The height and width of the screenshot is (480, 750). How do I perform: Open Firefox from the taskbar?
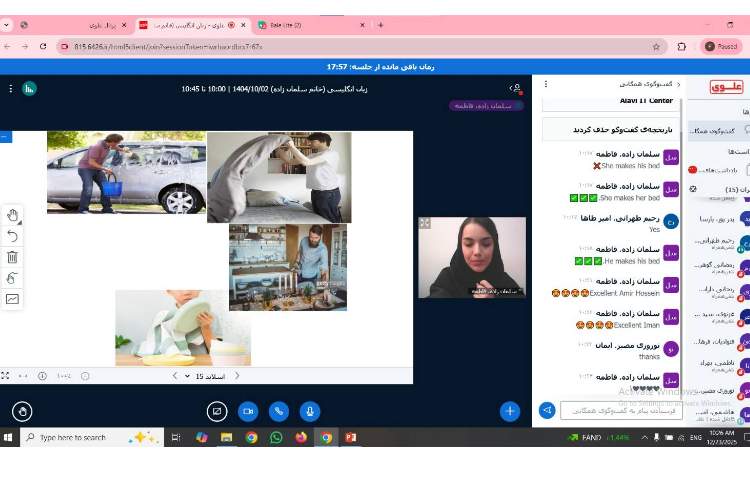(x=301, y=437)
